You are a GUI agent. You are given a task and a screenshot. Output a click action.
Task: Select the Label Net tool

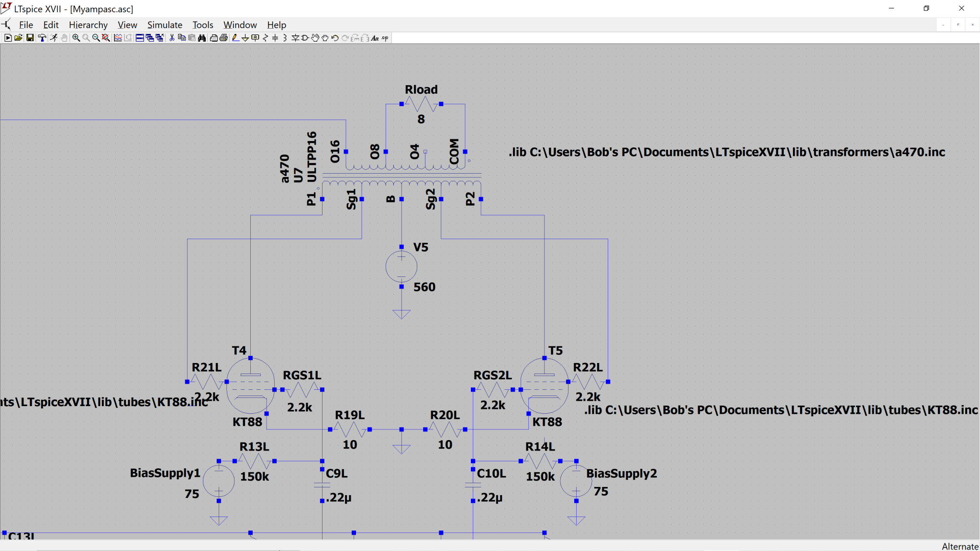(x=255, y=38)
